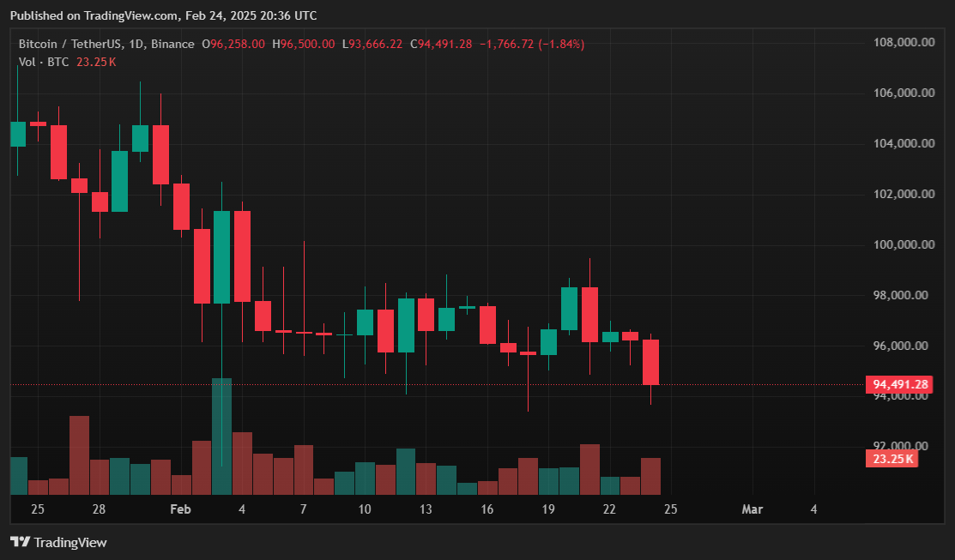Select the Bitcoin / TetherUS symbol legend
Image resolution: width=955 pixels, height=560 pixels.
[106, 44]
